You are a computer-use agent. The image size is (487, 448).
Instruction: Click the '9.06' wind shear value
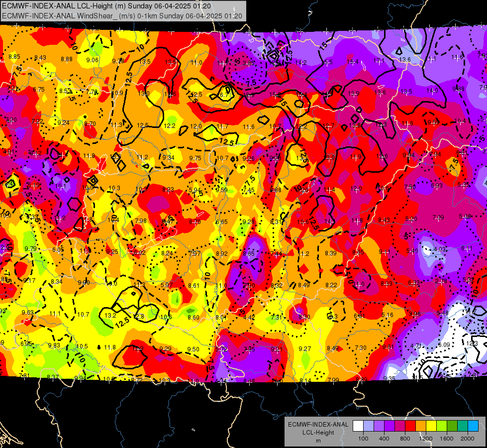coord(92,60)
